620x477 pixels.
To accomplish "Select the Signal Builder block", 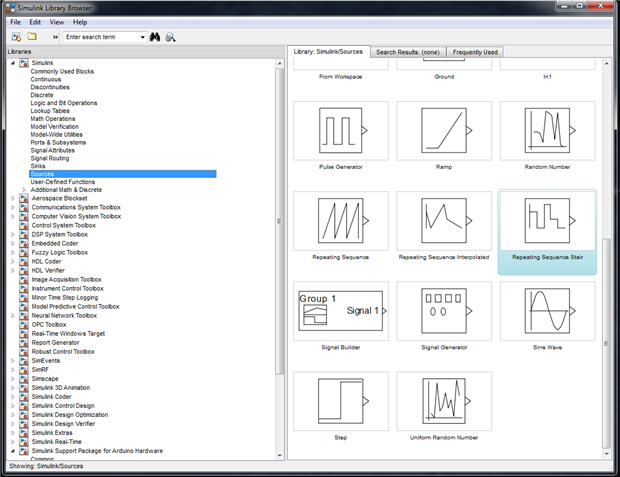I will click(340, 311).
